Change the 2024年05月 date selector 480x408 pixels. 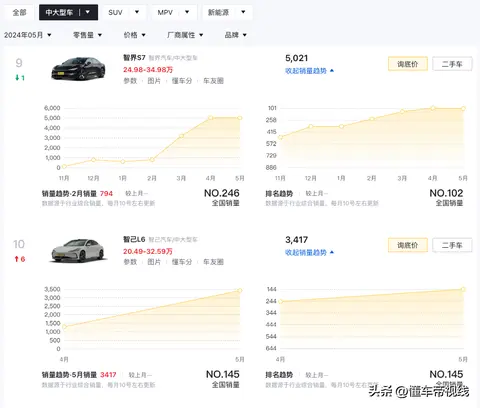click(28, 35)
